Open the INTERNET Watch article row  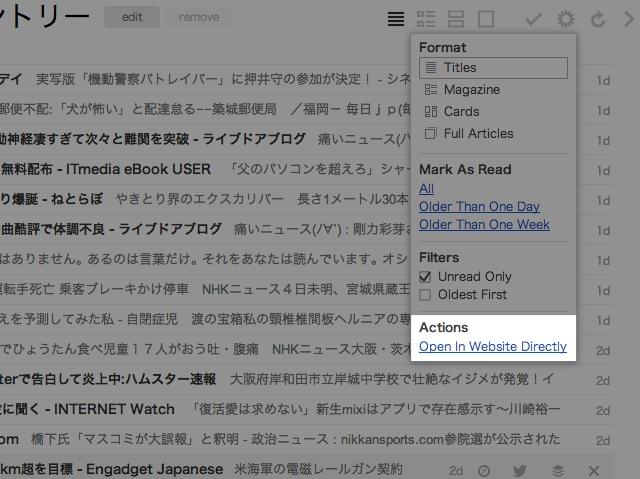coord(306,409)
